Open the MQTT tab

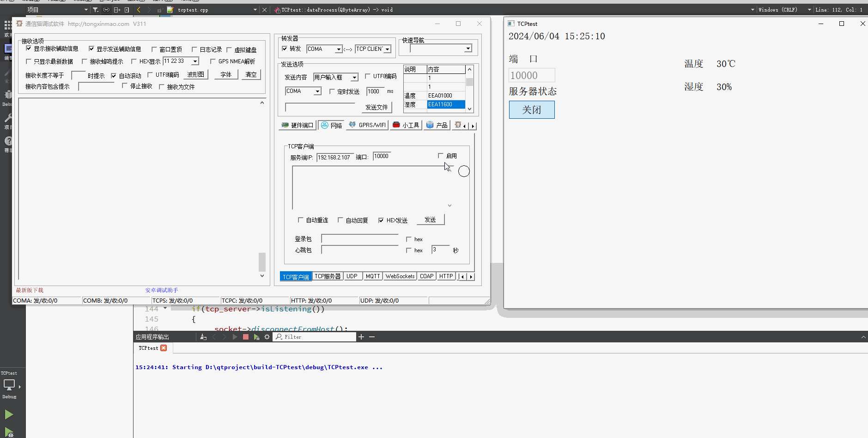373,276
